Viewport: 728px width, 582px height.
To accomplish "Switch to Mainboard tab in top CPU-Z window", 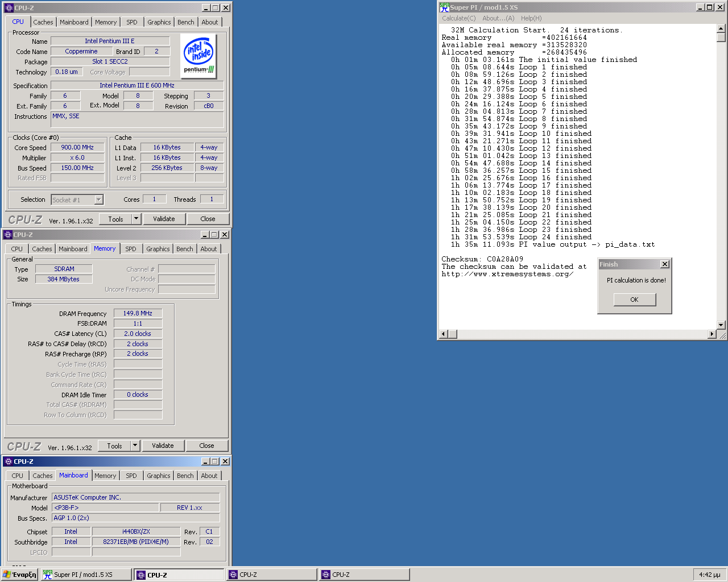I will tap(74, 22).
